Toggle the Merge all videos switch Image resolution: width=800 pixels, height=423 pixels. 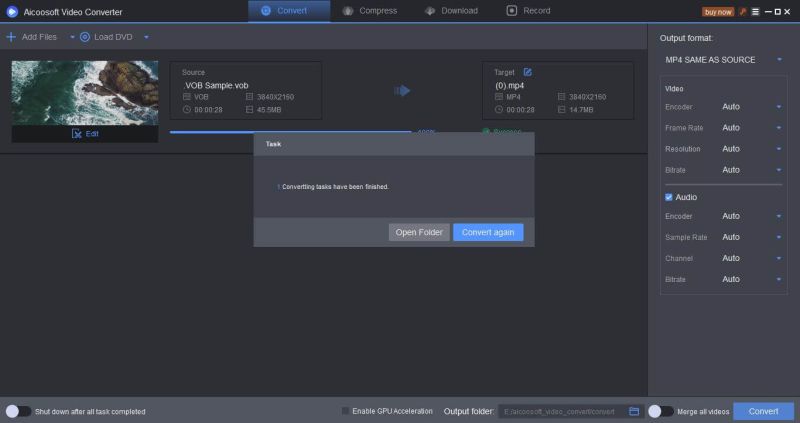(660, 411)
